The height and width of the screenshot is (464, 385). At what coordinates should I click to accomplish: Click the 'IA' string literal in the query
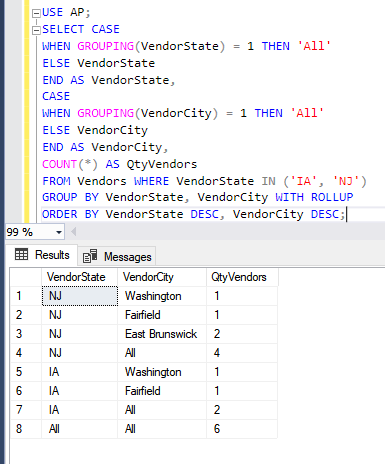coord(304,181)
